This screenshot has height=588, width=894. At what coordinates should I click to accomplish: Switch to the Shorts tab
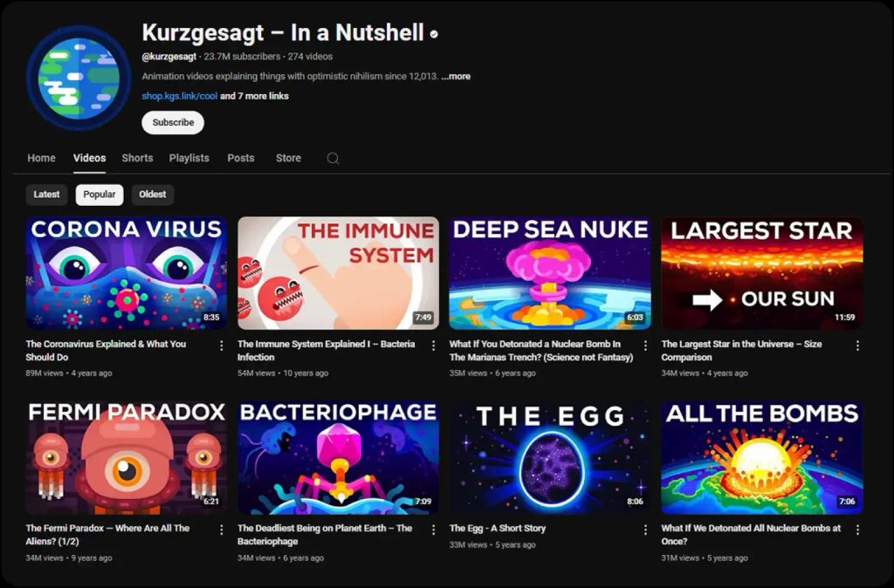click(137, 158)
